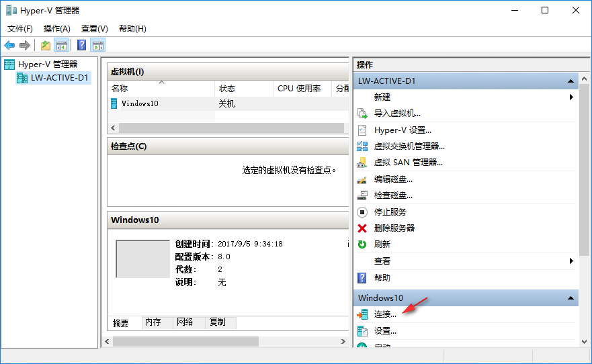The width and height of the screenshot is (592, 364).
Task: Click the 状态 column header
Action: (244, 88)
